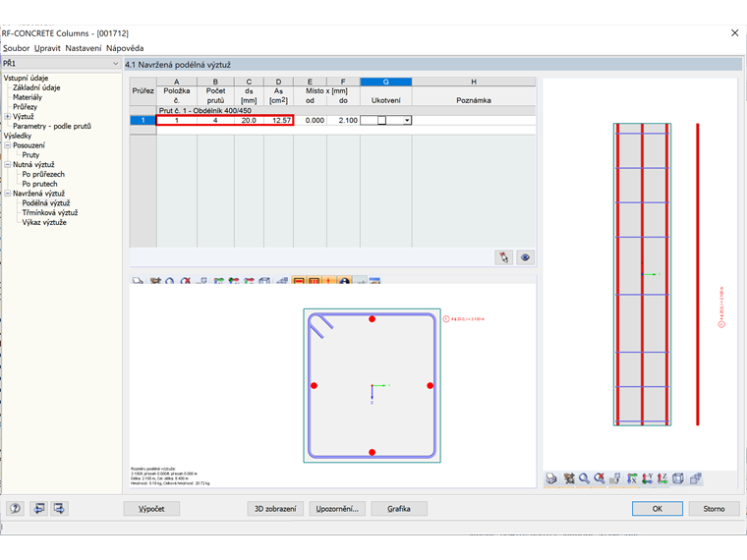Click column G header
747x560 pixels.
[386, 82]
